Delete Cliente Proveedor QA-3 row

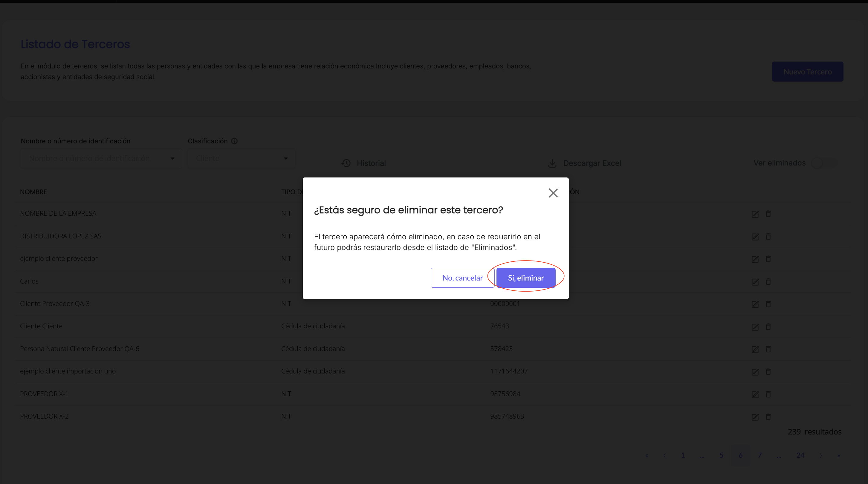[x=768, y=304]
